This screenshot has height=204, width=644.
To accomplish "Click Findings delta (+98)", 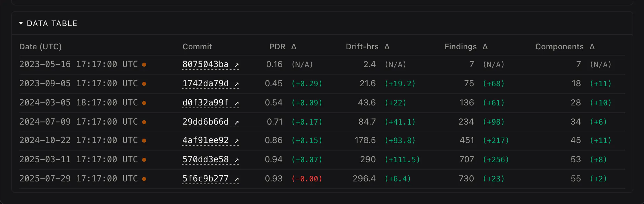I will coord(494,122).
